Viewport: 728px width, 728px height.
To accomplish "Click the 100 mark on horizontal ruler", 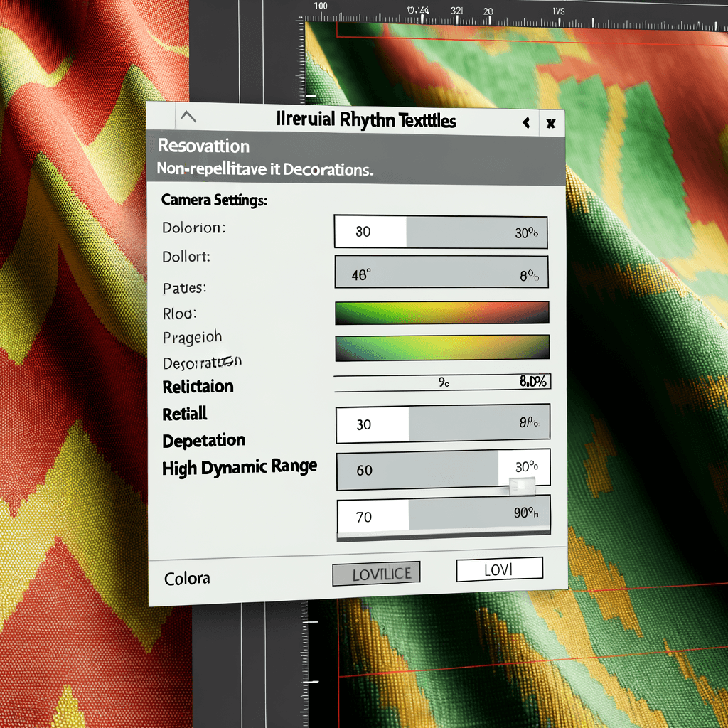I will click(x=321, y=6).
